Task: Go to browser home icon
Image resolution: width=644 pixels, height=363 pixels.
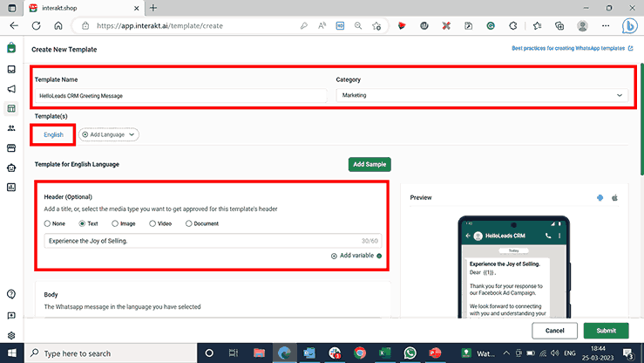Action: (x=58, y=25)
